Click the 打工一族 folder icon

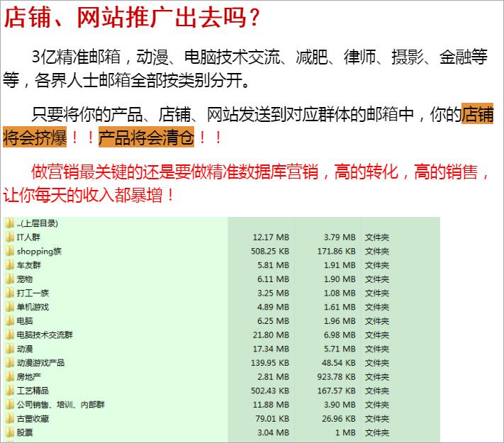[x=10, y=293]
